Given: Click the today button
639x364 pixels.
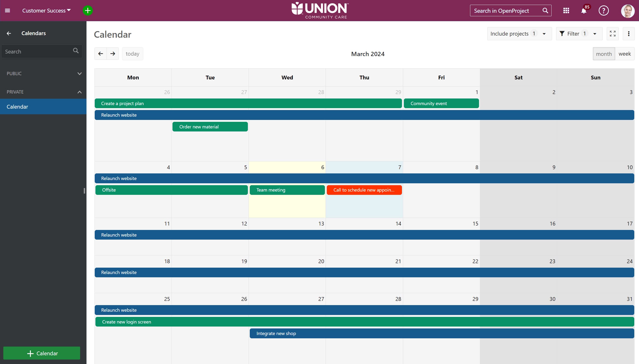Looking at the screenshot, I should pos(132,54).
